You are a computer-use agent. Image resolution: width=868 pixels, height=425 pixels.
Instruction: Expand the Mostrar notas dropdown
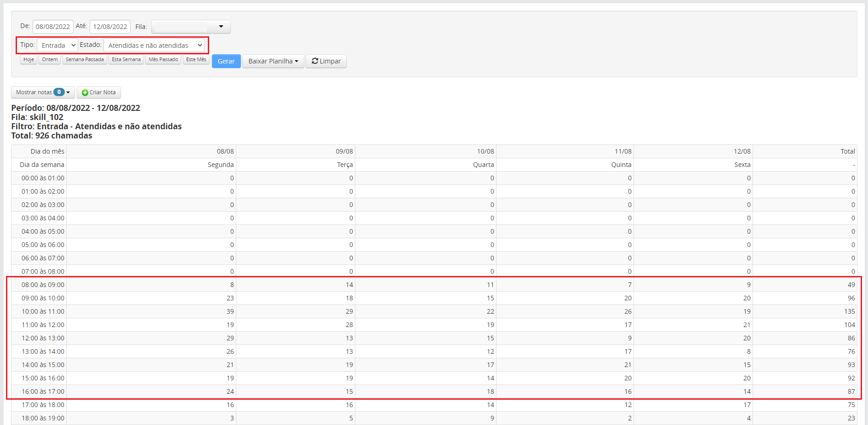coord(43,92)
